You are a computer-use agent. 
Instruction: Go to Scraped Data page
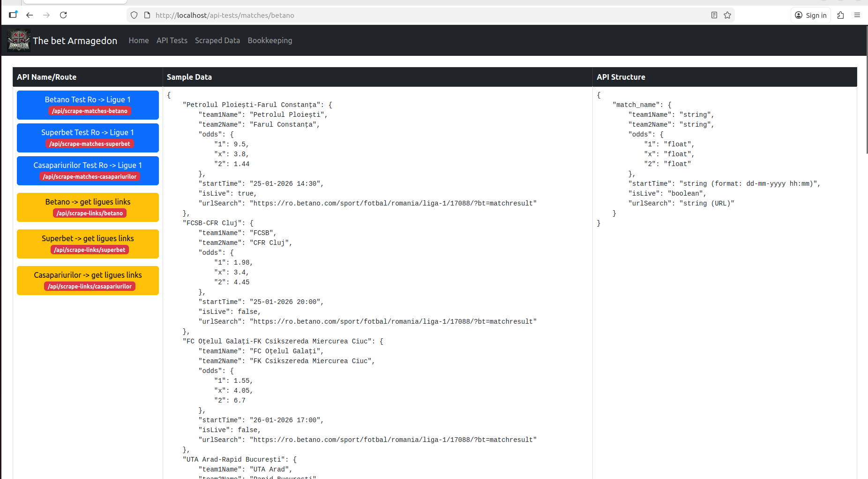[217, 40]
